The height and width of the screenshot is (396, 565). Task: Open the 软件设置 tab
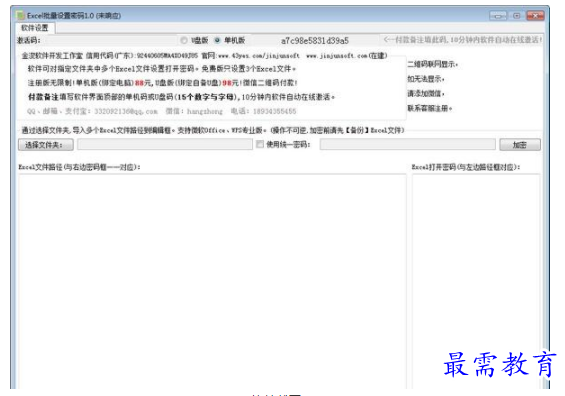point(35,28)
